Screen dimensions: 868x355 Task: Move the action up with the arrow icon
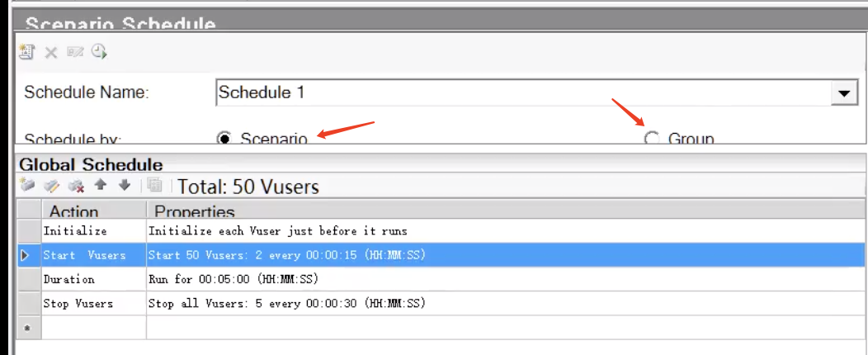pyautogui.click(x=100, y=185)
